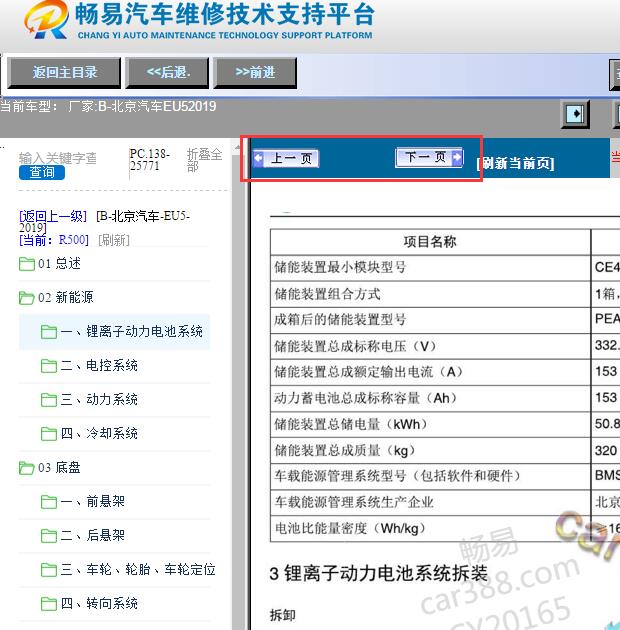Click folder icon of 锂离子动力电池系统
Image resolution: width=620 pixels, height=630 pixels.
pos(49,332)
